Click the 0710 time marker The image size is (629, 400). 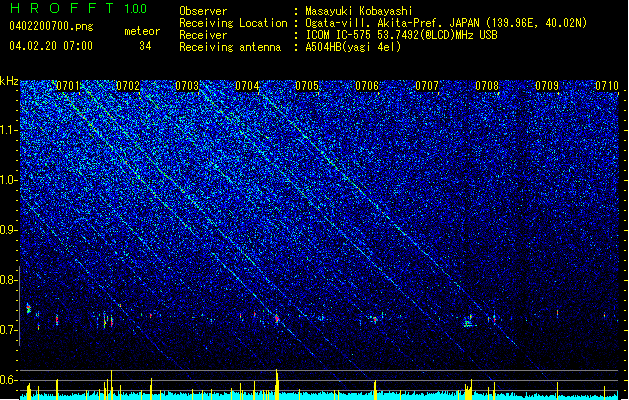[x=607, y=86]
